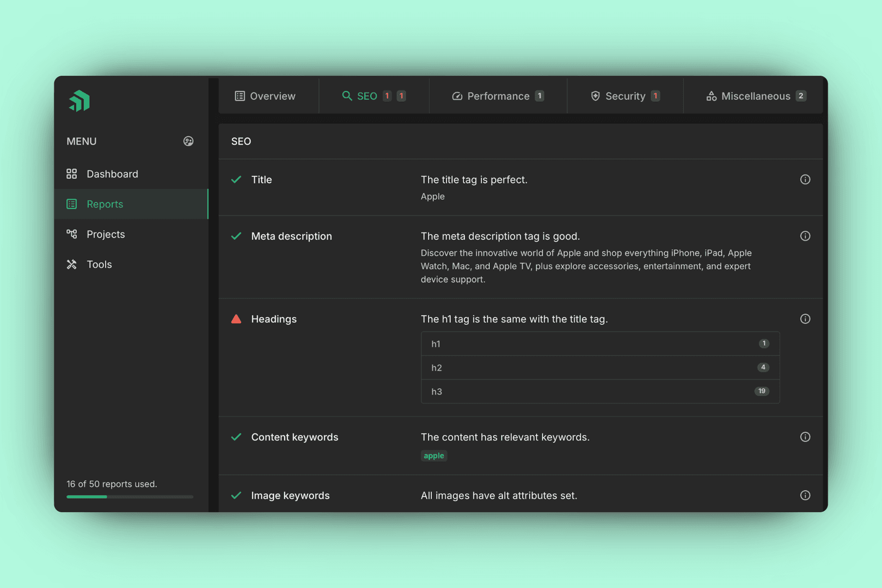This screenshot has height=588, width=882.
Task: Click the reports usage progress bar
Action: tap(130, 497)
